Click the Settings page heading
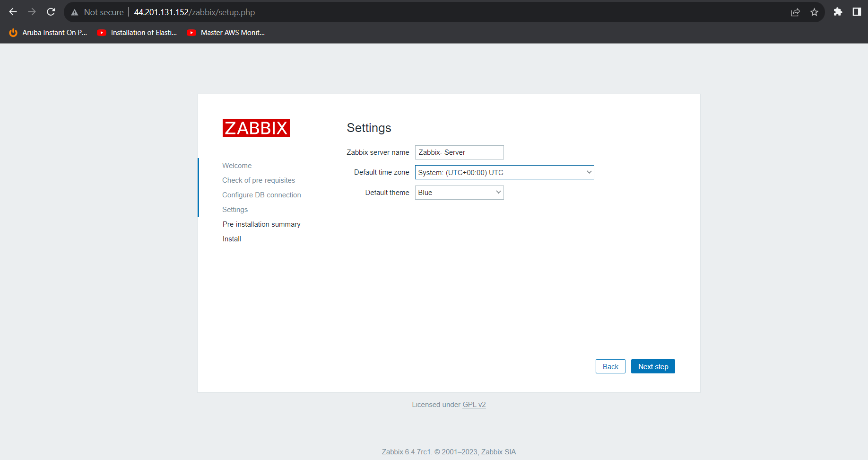Screen dimensions: 868x460 [369, 128]
